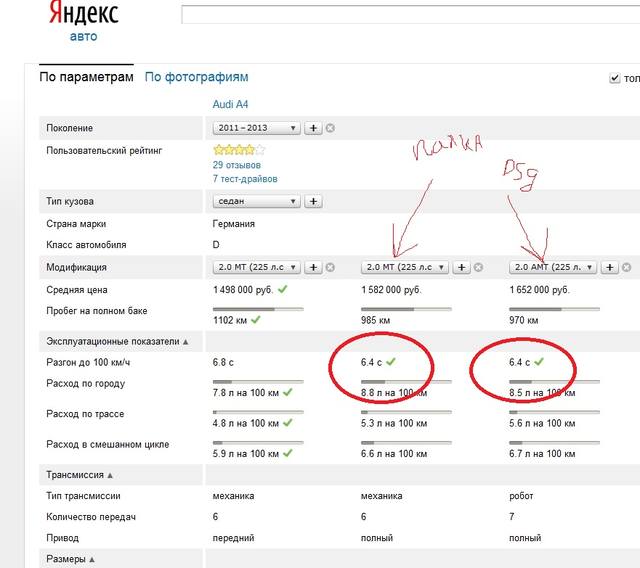Toggle the checkbox at the top right
The image size is (640, 568).
click(x=614, y=78)
